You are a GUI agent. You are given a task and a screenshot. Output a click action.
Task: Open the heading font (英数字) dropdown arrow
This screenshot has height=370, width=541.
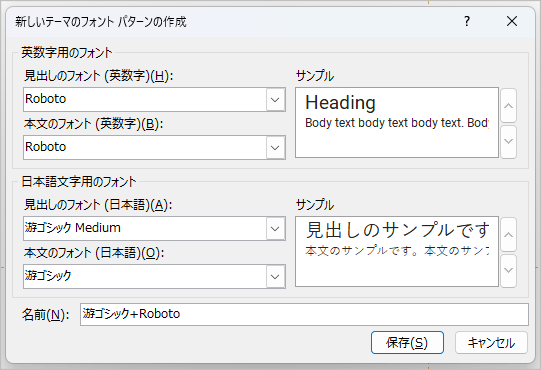coord(275,99)
